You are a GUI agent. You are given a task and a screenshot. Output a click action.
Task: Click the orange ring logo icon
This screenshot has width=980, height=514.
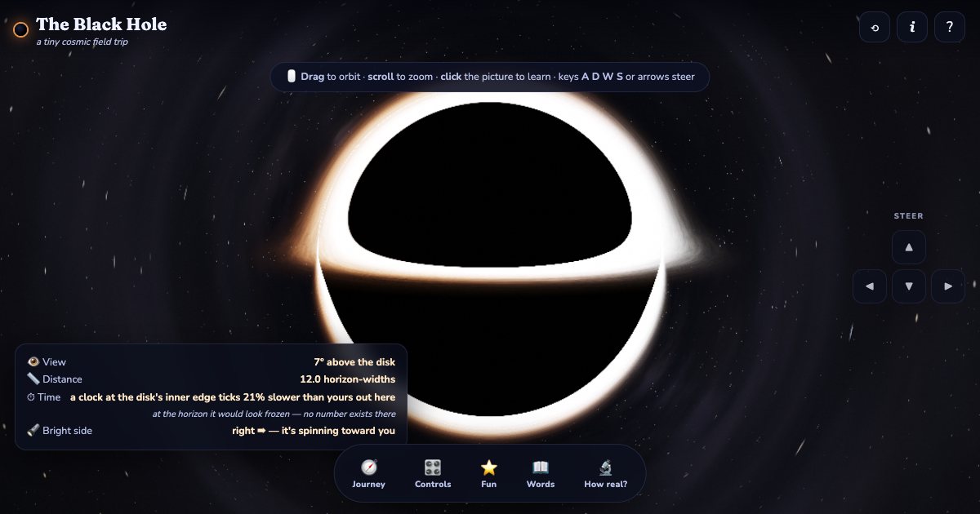[x=21, y=30]
